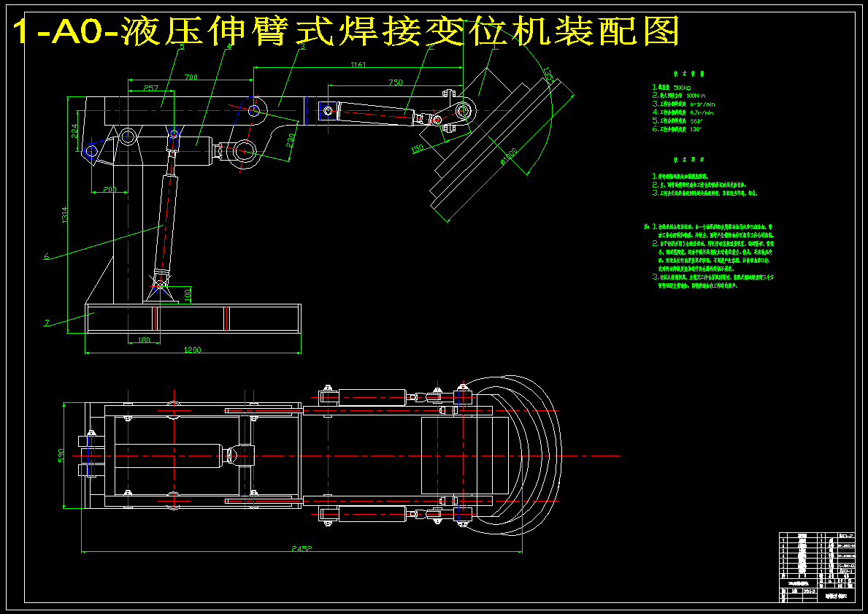Click the 500kg load specification
Screen dimensions: 868x614
click(x=672, y=88)
